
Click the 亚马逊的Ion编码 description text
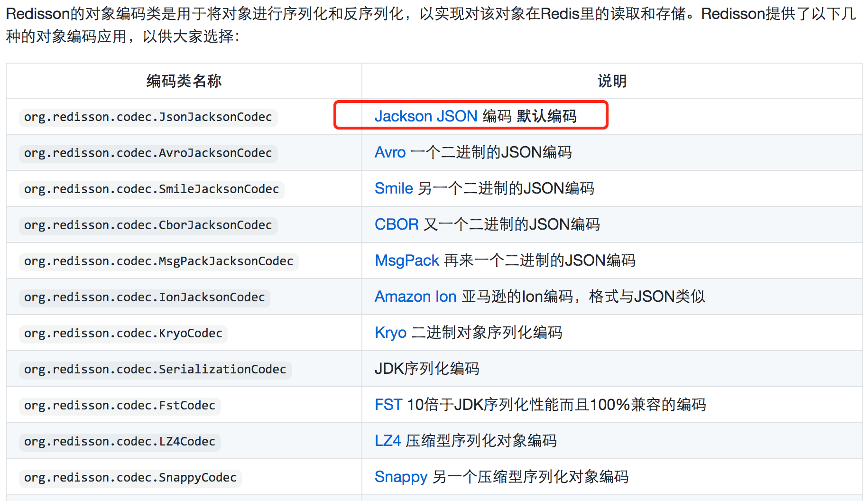(x=583, y=297)
